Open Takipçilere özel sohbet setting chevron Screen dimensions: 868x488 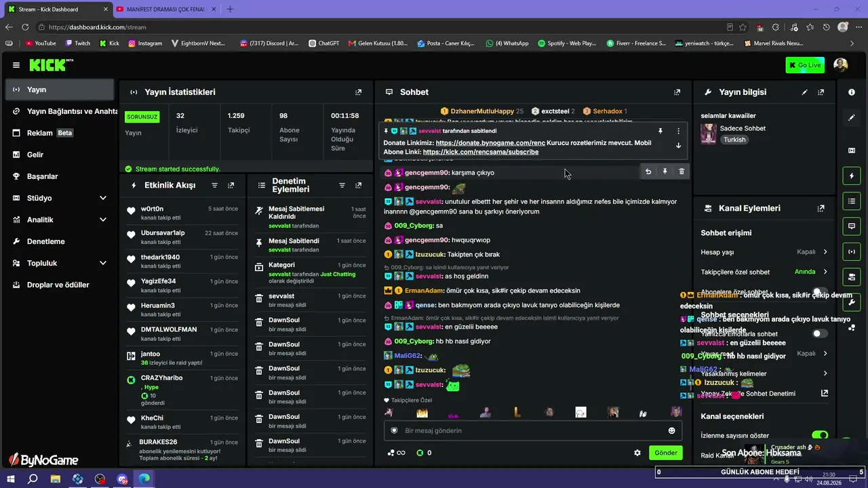(x=825, y=272)
